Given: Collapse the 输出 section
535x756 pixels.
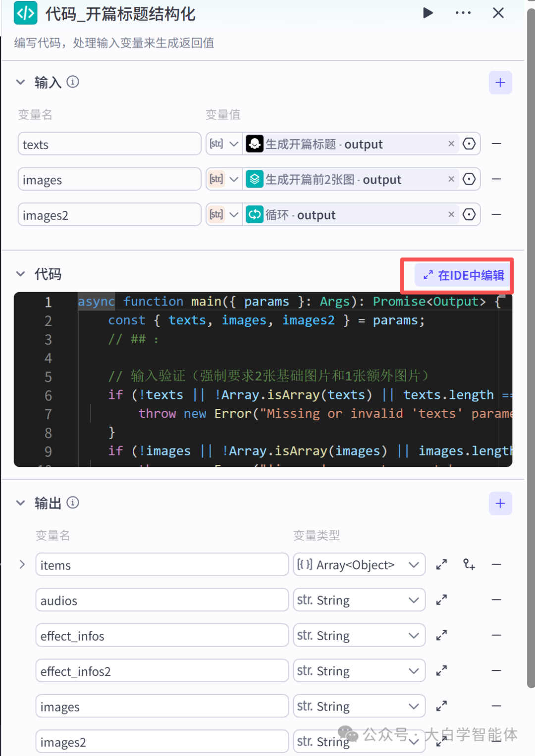Looking at the screenshot, I should click(x=20, y=503).
